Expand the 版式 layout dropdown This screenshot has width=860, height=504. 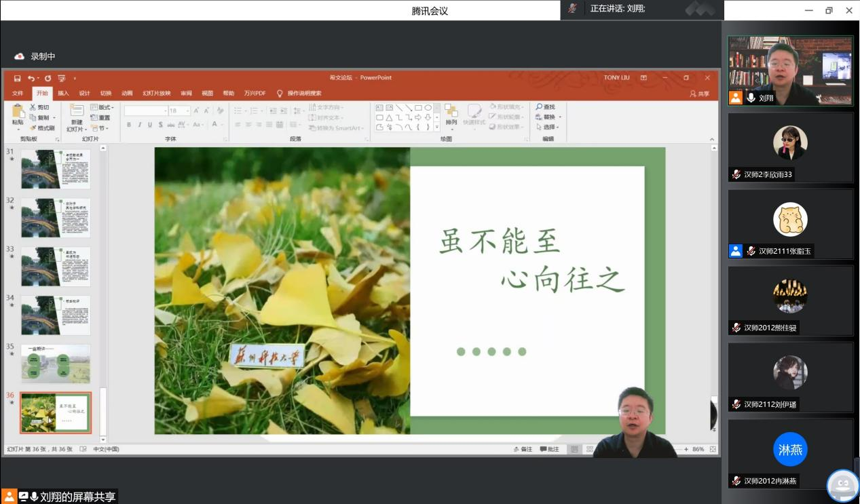[102, 107]
